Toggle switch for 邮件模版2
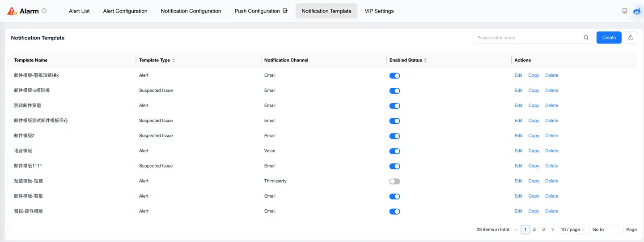This screenshot has width=644, height=242. [394, 136]
